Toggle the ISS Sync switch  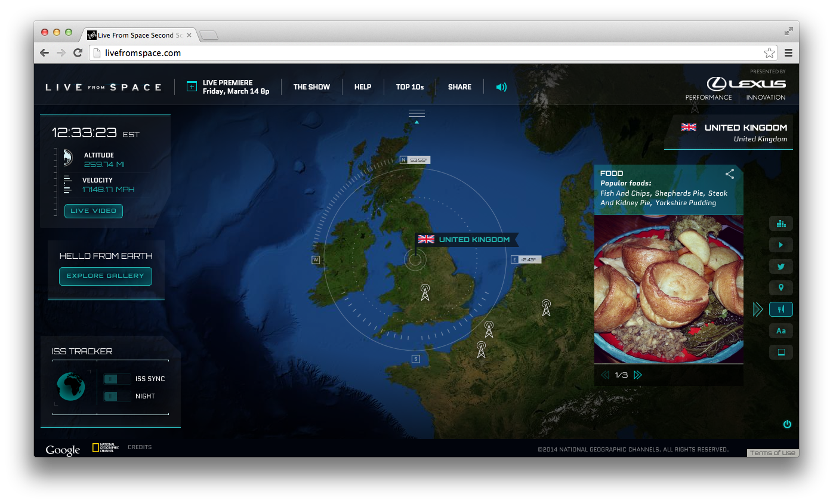coord(117,379)
